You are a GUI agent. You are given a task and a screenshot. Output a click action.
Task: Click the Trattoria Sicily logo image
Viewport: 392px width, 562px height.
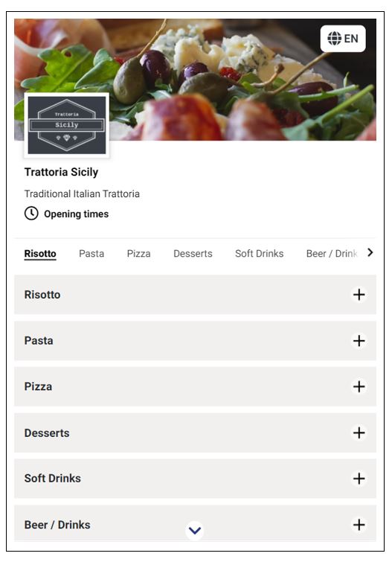tap(67, 125)
